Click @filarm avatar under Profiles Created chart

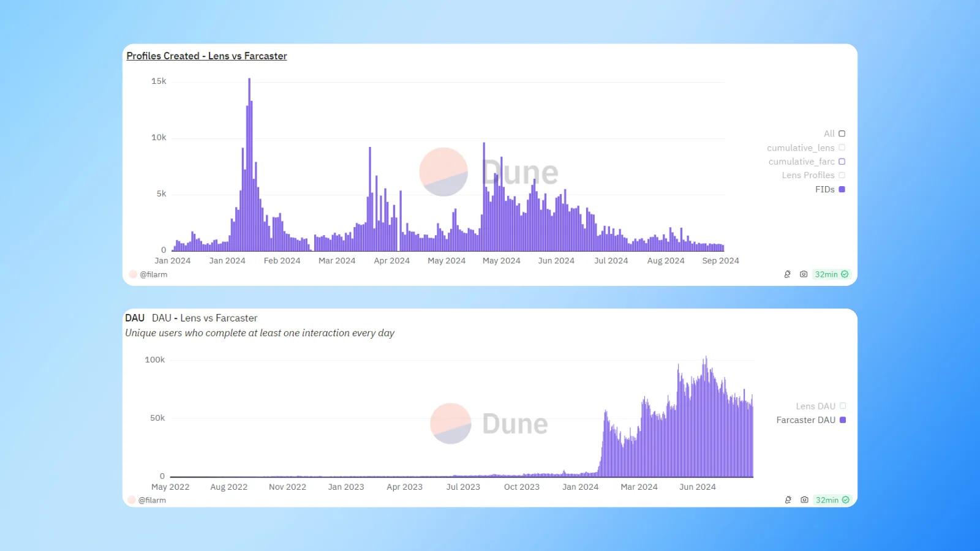(x=133, y=274)
